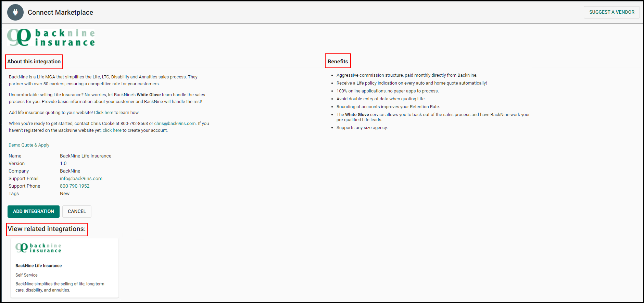Click the card description 'BackNine simplifies the selling'
This screenshot has height=303, width=644.
(60, 287)
